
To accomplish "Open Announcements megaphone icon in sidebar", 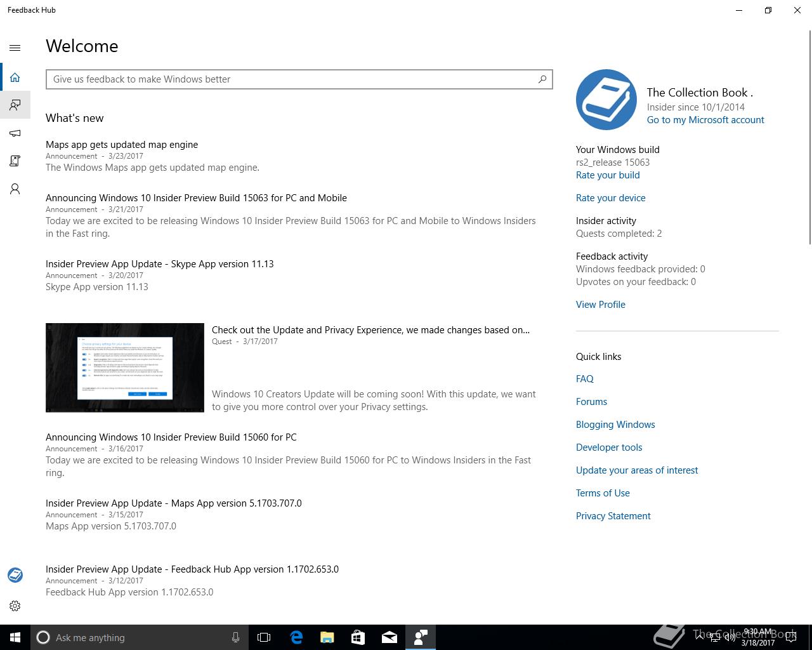I will coord(15,133).
